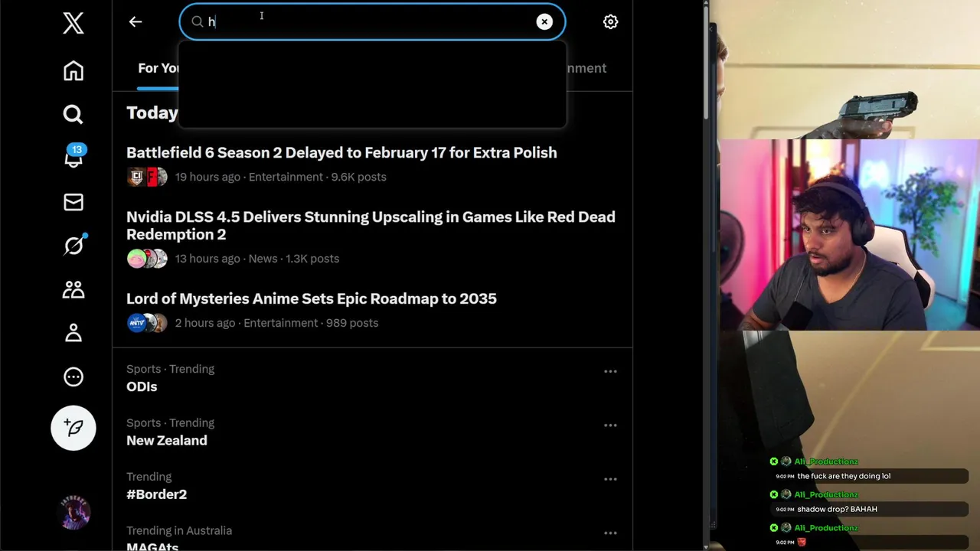Image resolution: width=980 pixels, height=551 pixels.
Task: Open Explore with the magnifier sidebar icon
Action: [73, 114]
